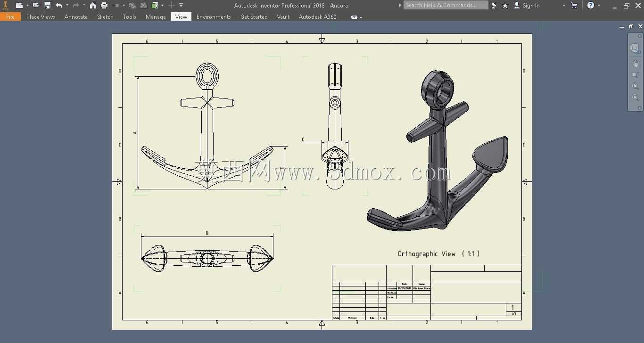644x343 pixels.
Task: Open the Sign In dropdown arrow
Action: (x=564, y=5)
